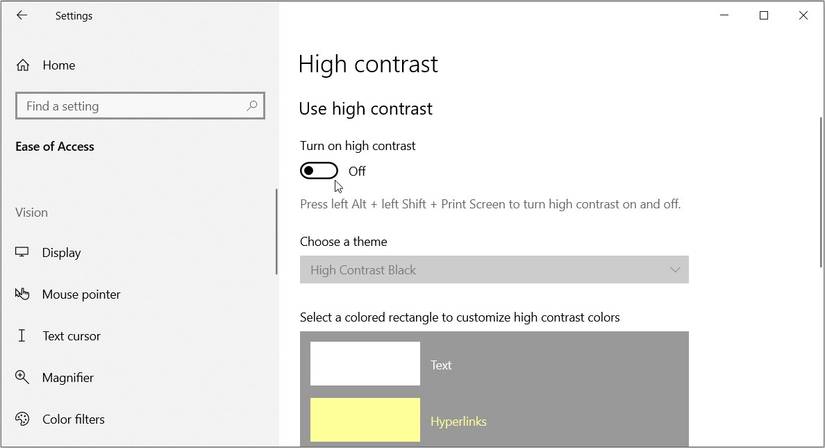This screenshot has width=825, height=448.
Task: Open the High Contrast Black theme dropdown
Action: [494, 270]
